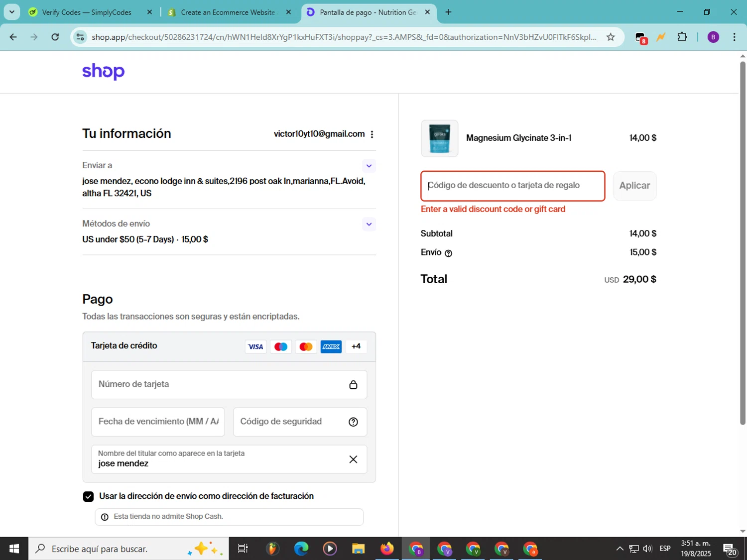Click the Shop Cash info icon
This screenshot has width=747, height=560.
[x=105, y=517]
